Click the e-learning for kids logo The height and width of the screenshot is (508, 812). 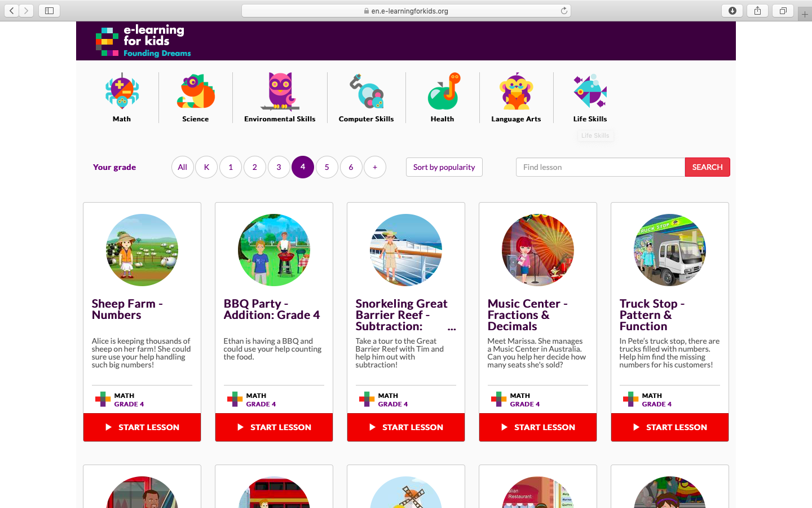(143, 41)
